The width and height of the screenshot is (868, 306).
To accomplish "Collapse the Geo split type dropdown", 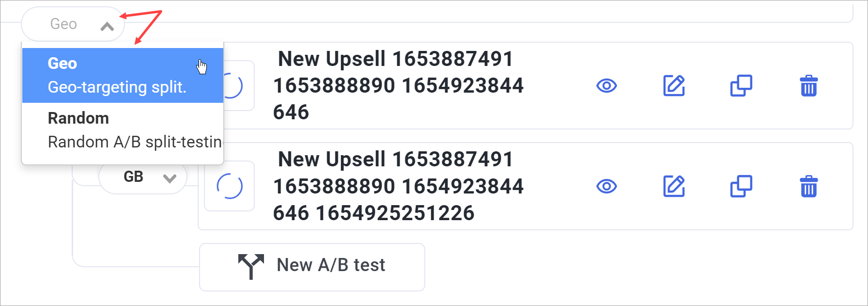I will 73,24.
